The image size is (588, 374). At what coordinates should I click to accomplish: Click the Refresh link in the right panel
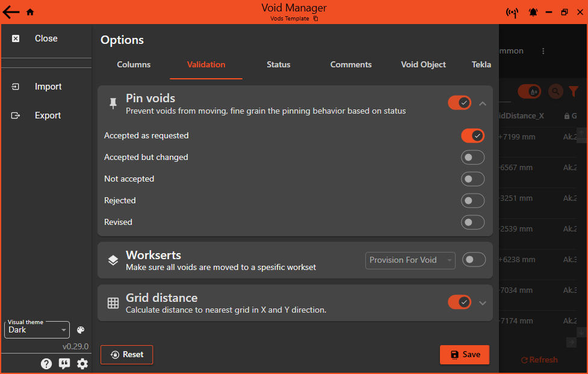pos(539,360)
